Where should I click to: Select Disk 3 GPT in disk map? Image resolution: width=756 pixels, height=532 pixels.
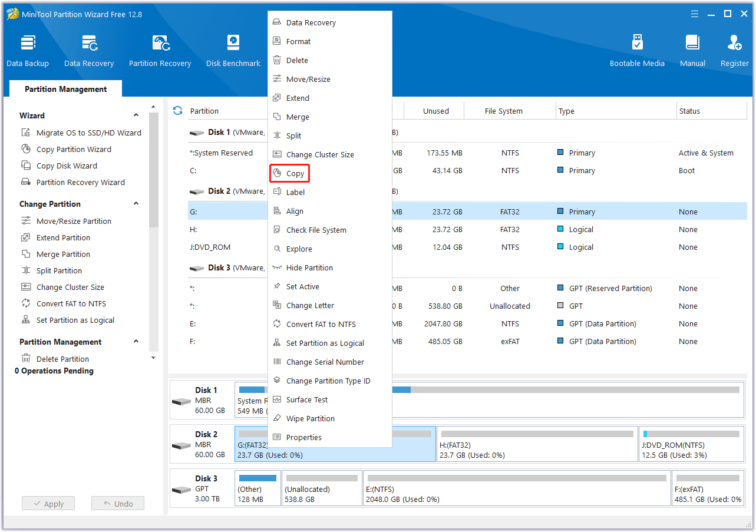coord(202,488)
